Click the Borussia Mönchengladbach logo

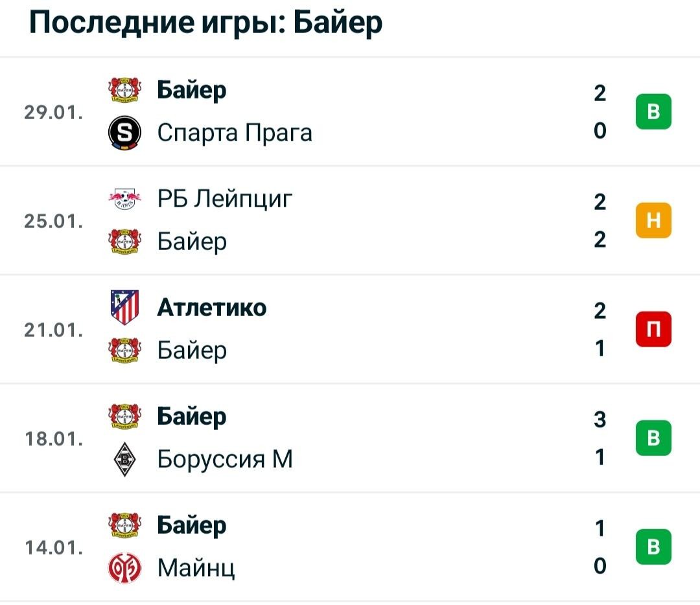pyautogui.click(x=125, y=459)
